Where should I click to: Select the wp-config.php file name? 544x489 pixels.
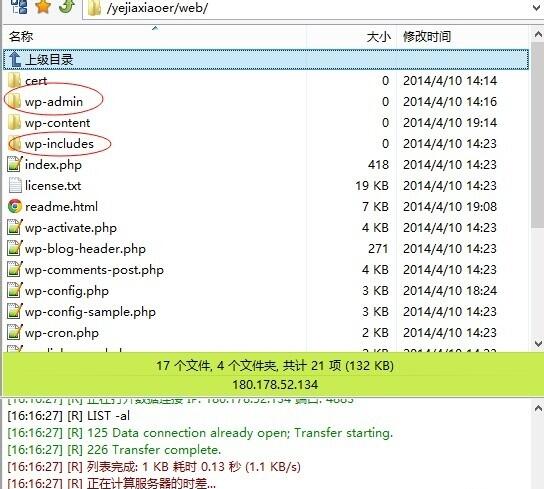pos(67,291)
